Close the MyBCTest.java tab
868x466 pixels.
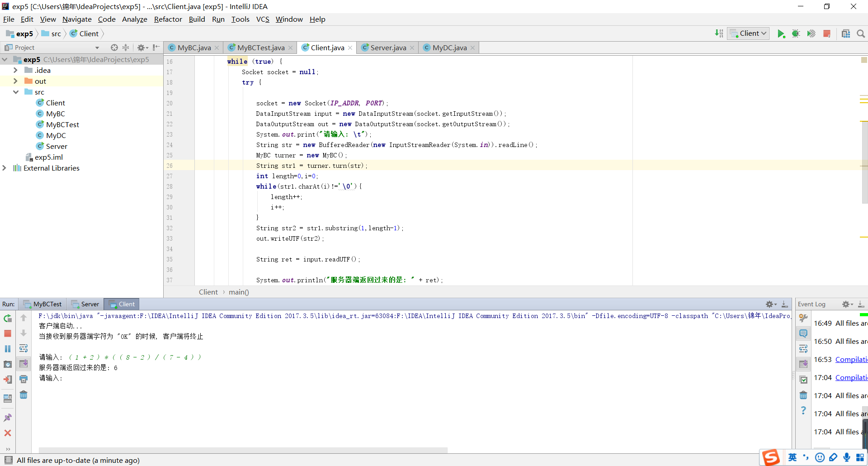coord(290,48)
